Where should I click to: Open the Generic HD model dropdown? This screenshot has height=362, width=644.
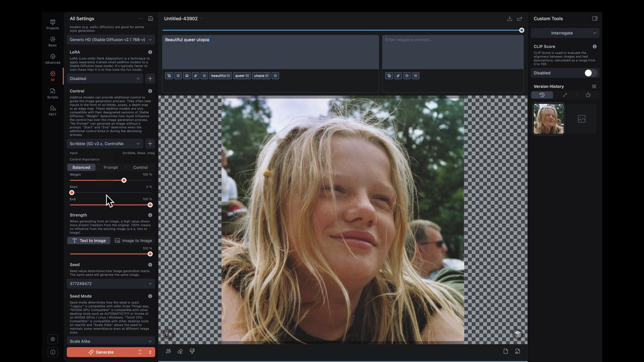[x=111, y=40]
